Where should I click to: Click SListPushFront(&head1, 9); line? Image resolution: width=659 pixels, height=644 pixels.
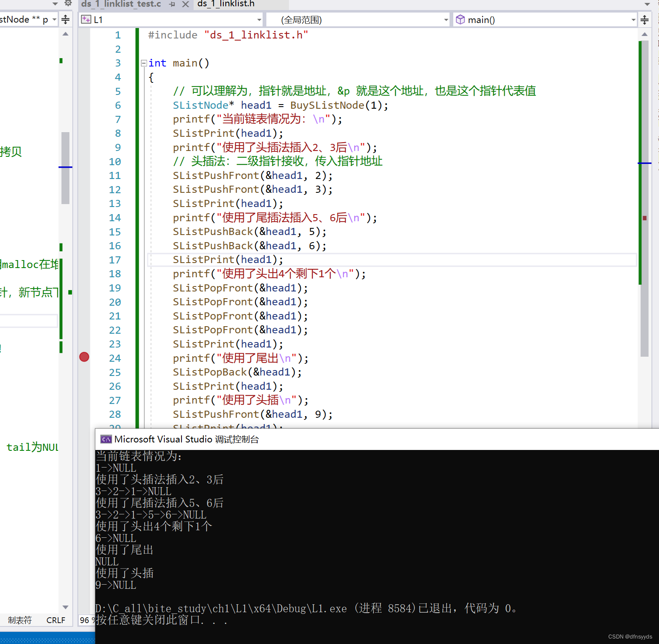point(253,414)
